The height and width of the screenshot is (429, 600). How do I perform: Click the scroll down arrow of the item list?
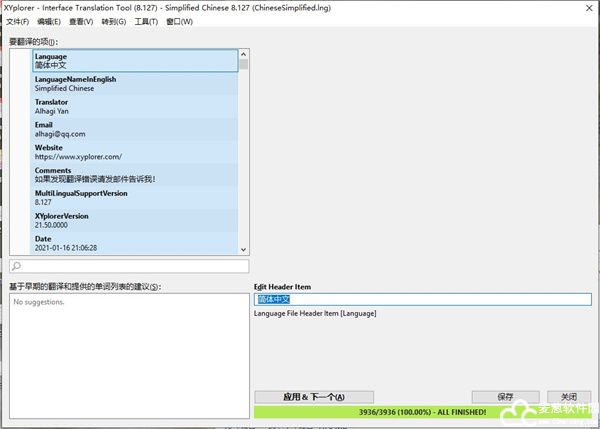(x=243, y=248)
